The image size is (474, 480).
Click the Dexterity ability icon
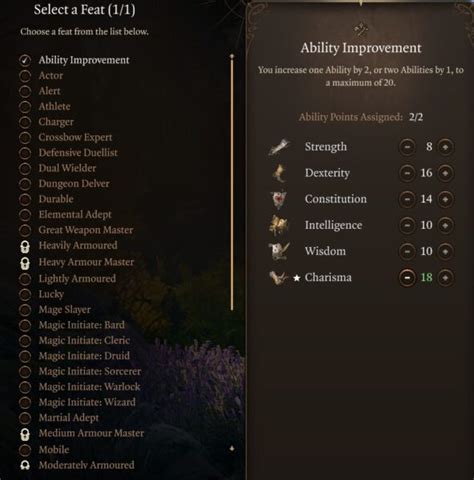point(279,173)
